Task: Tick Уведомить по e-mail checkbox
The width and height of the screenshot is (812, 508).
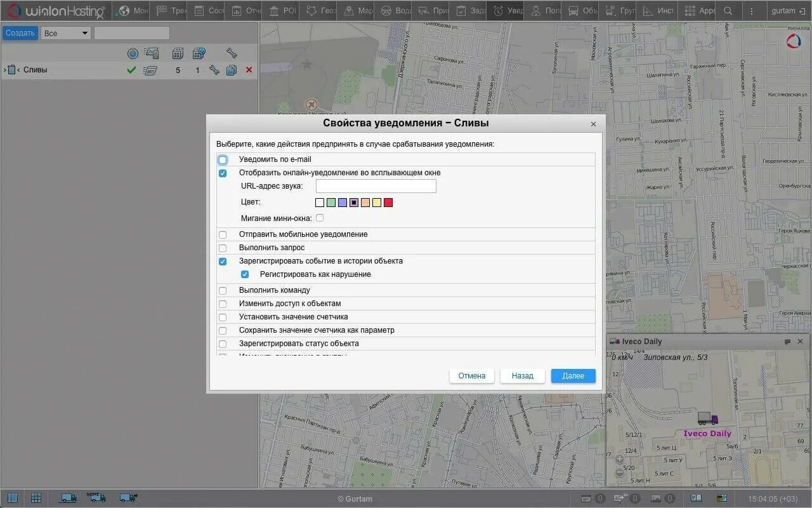Action: coord(223,160)
